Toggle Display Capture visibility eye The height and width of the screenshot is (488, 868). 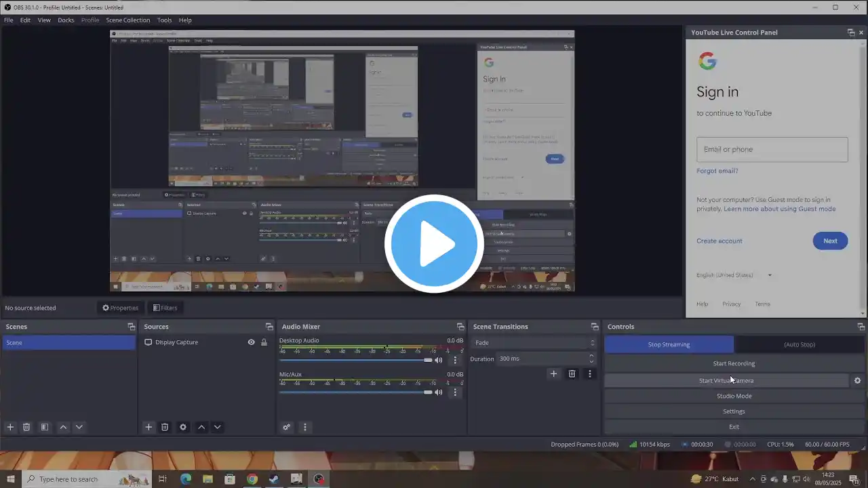[251, 342]
